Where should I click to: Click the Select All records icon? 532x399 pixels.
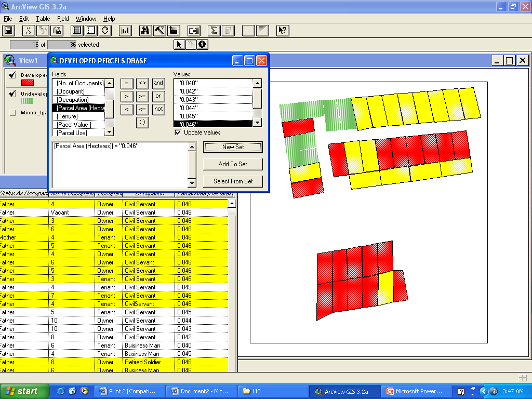[77, 30]
